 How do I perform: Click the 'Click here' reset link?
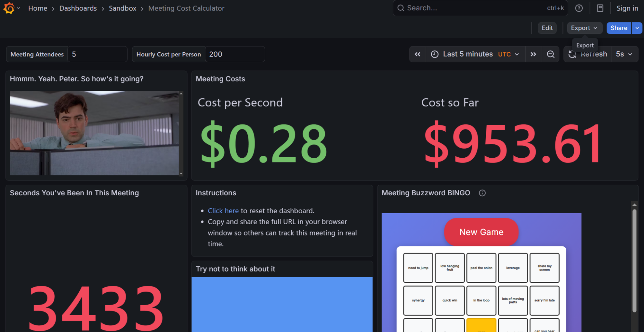tap(223, 211)
